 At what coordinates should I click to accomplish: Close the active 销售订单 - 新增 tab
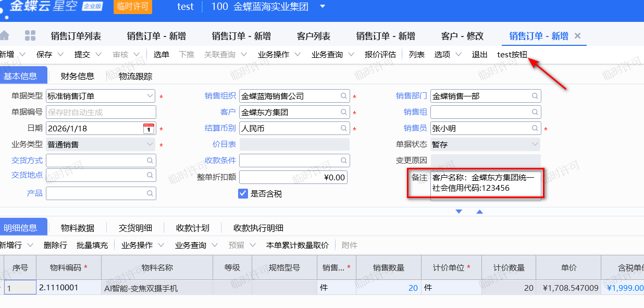click(577, 35)
